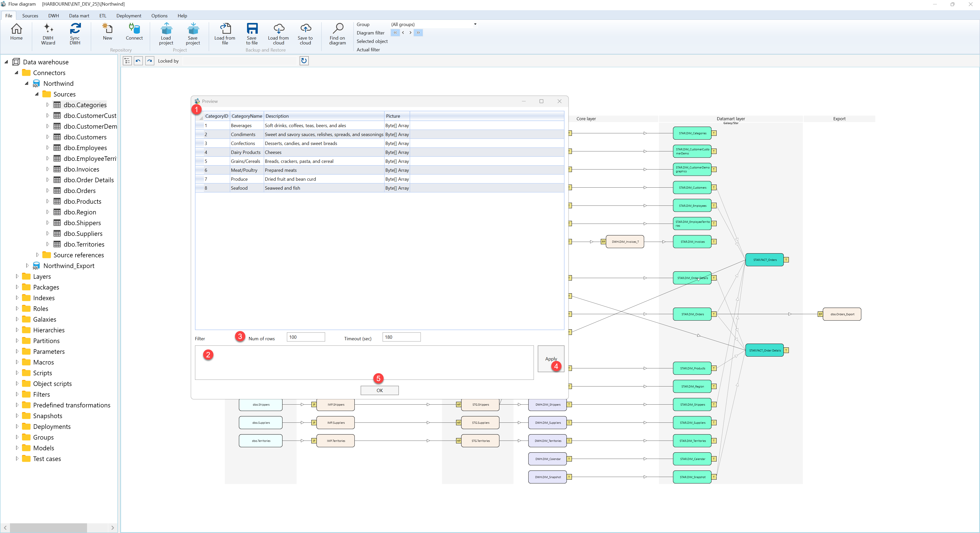Click into the Filter text area

(364, 362)
